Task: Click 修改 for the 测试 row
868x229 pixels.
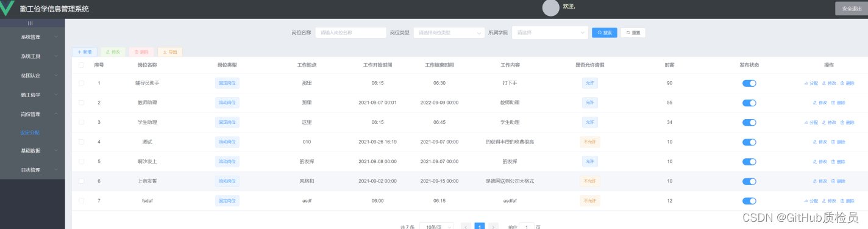Action: pyautogui.click(x=820, y=142)
